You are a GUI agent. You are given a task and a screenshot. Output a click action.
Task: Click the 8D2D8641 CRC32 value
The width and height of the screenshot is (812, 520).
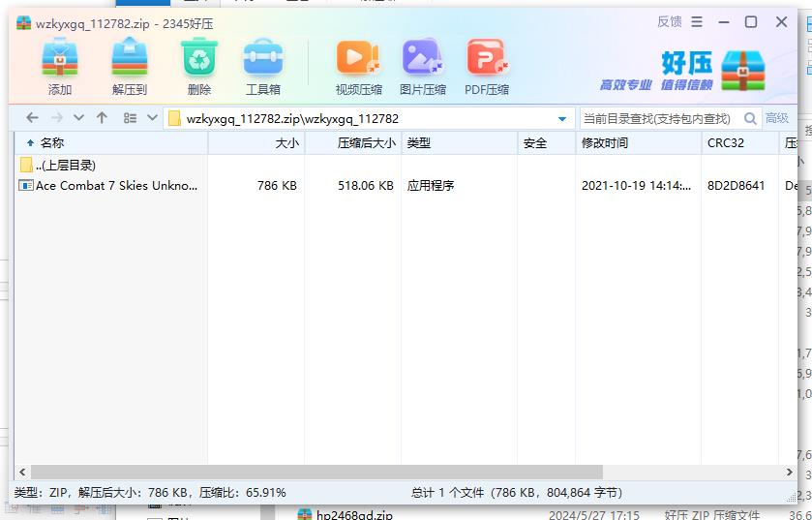pos(736,185)
